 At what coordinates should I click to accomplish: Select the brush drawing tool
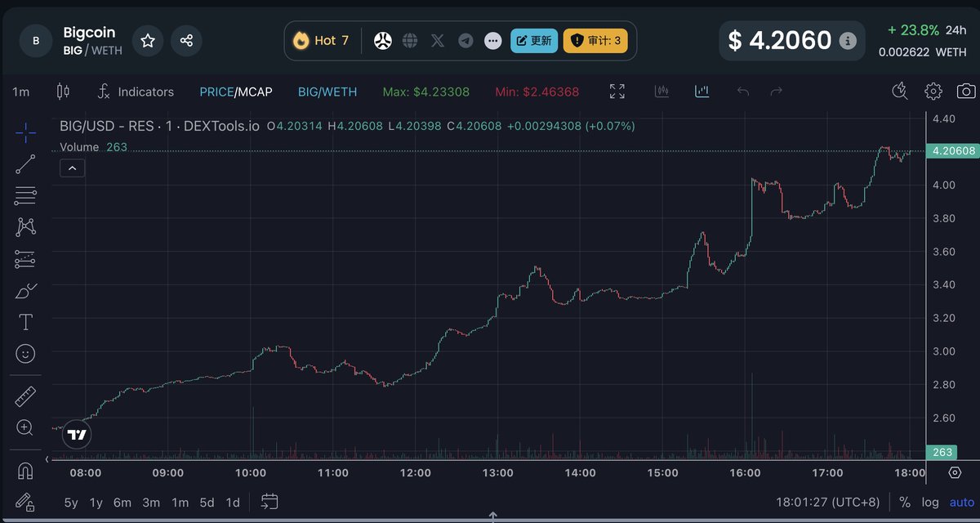pos(25,291)
